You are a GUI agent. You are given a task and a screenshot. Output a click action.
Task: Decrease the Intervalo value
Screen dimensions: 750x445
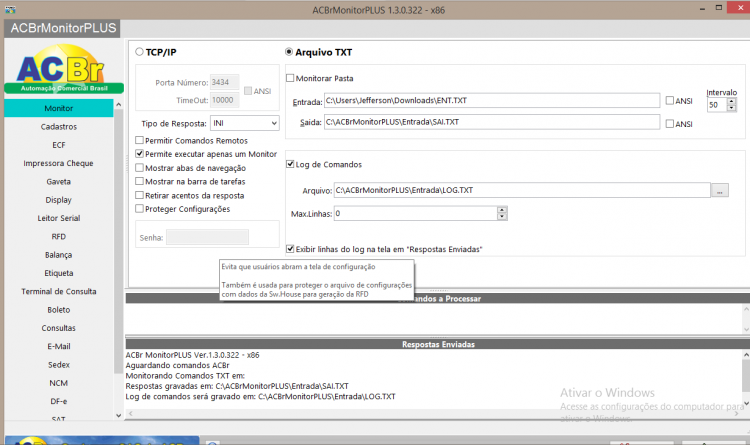coord(731,108)
